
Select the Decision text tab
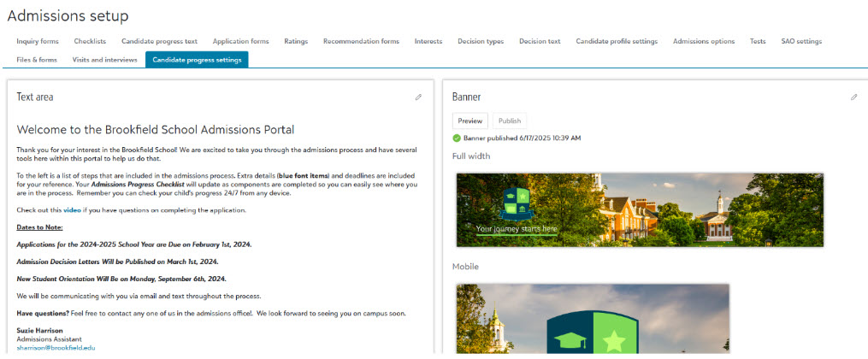[540, 42]
